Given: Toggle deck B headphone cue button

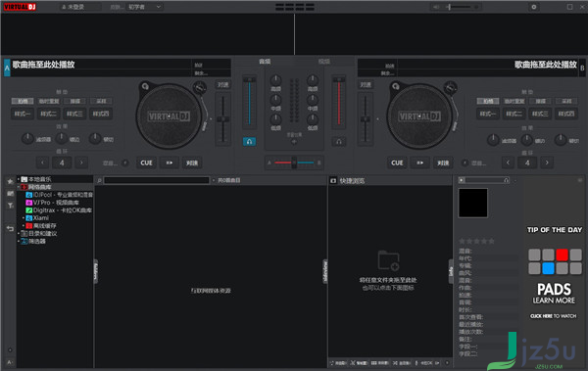Looking at the screenshot, I should point(339,141).
